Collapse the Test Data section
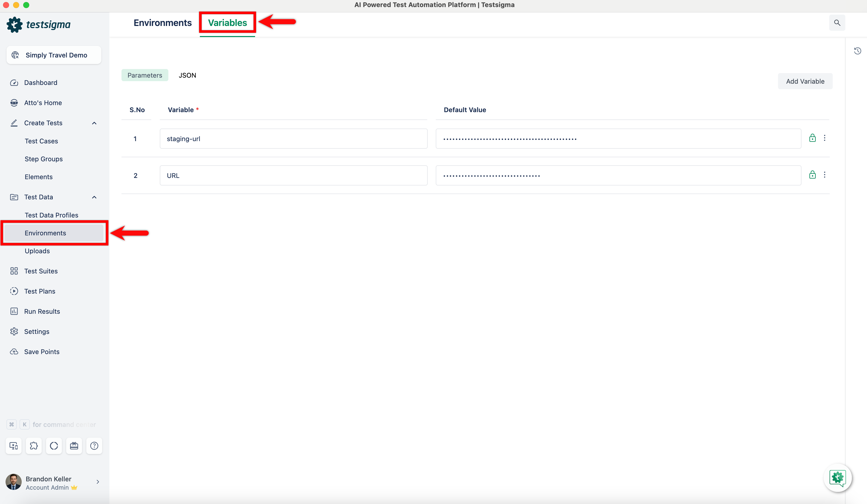Screen dimensions: 867x504 [94, 197]
